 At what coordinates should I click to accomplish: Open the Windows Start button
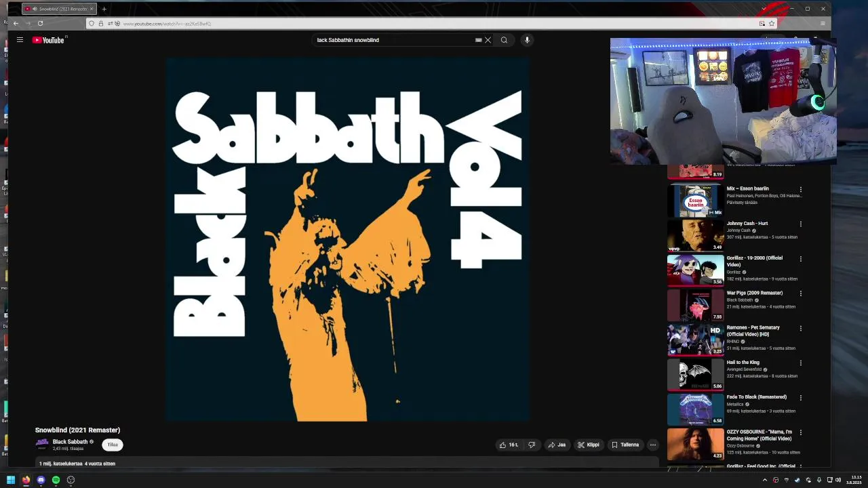[11, 480]
